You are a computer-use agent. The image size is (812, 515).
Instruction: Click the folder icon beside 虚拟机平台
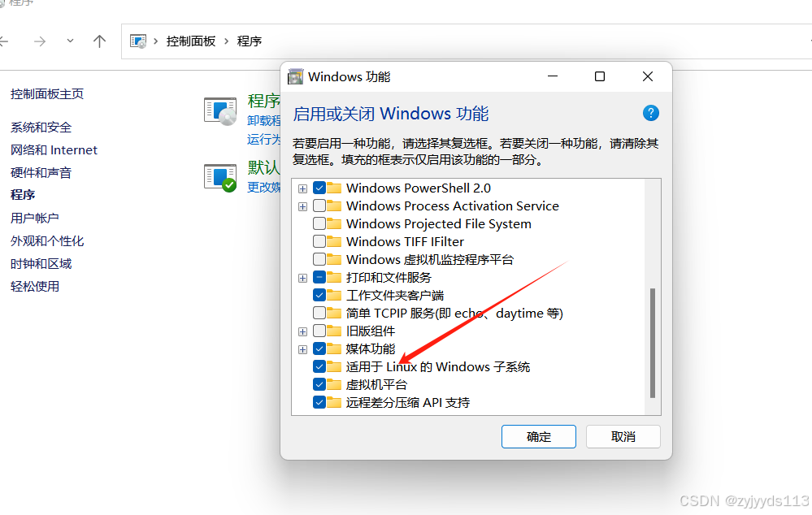coord(334,384)
